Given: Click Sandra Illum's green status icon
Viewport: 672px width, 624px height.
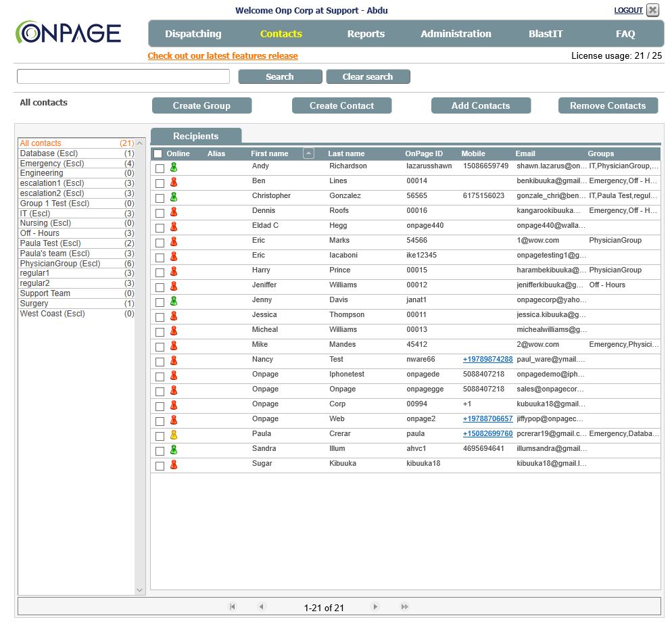Looking at the screenshot, I should (x=174, y=450).
